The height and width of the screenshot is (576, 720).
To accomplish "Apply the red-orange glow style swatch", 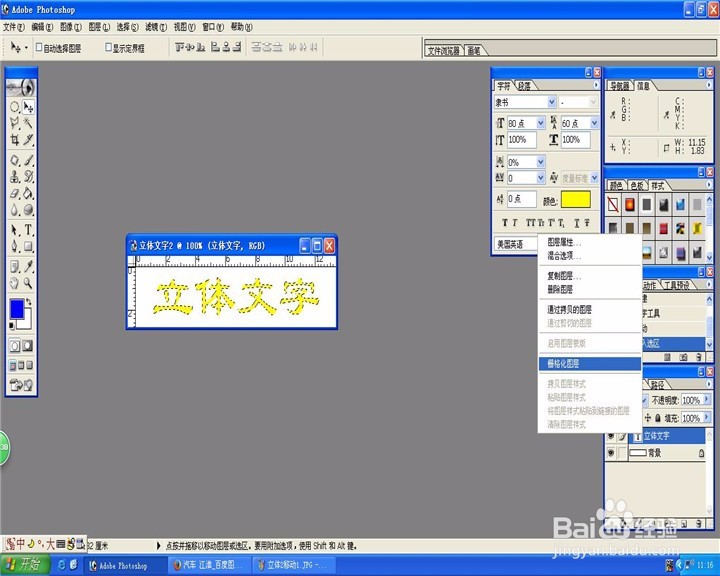I will pyautogui.click(x=630, y=204).
